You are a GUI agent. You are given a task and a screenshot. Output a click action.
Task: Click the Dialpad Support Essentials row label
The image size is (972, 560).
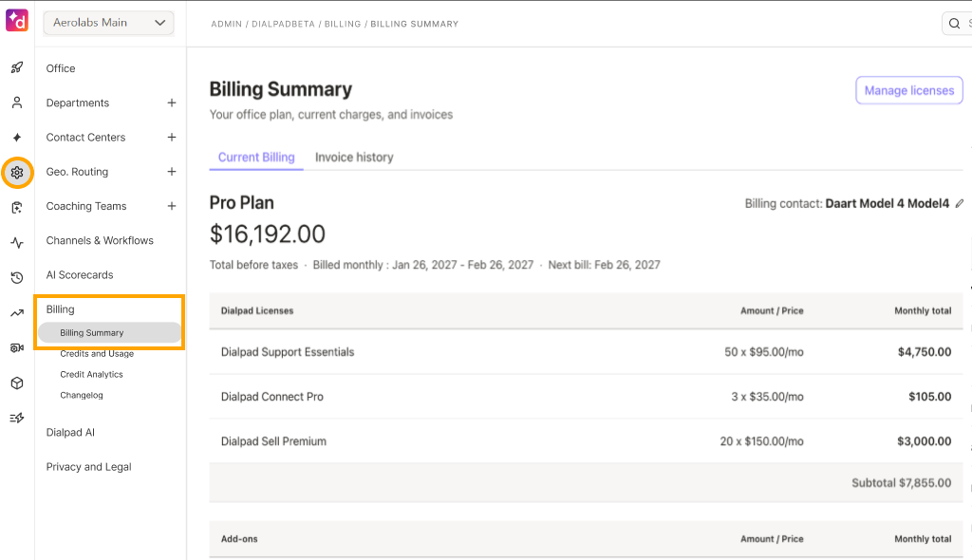288,352
